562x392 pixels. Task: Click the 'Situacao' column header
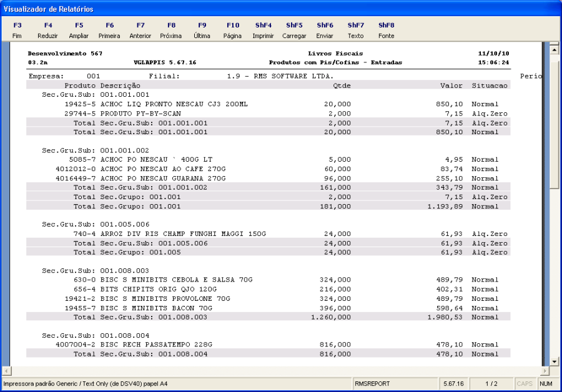pyautogui.click(x=490, y=86)
